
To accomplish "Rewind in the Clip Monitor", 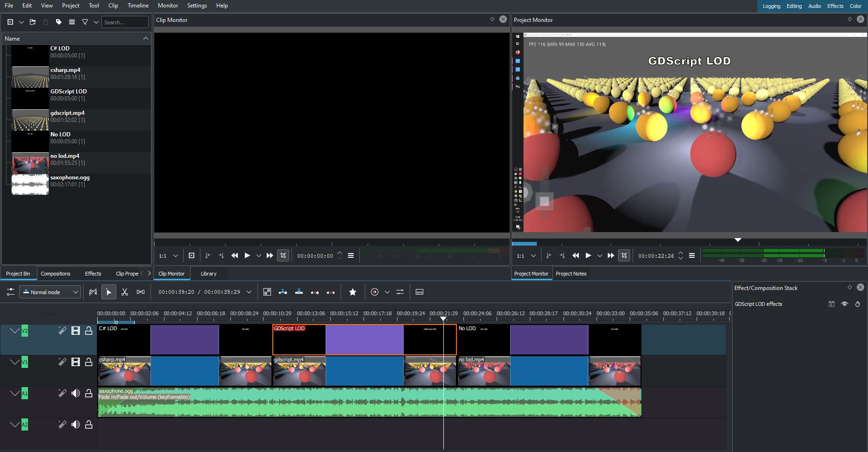I will (235, 255).
